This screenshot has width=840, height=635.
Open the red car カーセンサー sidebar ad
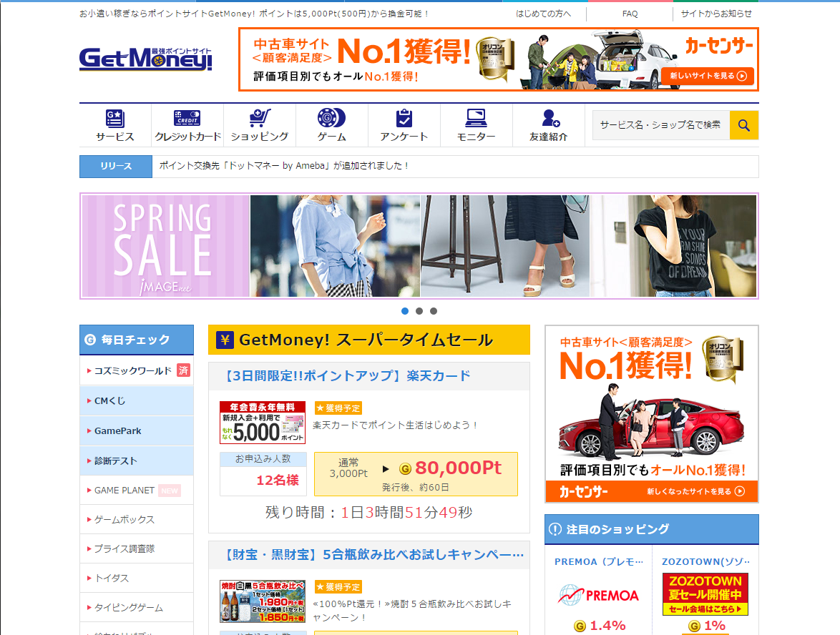[x=651, y=414]
